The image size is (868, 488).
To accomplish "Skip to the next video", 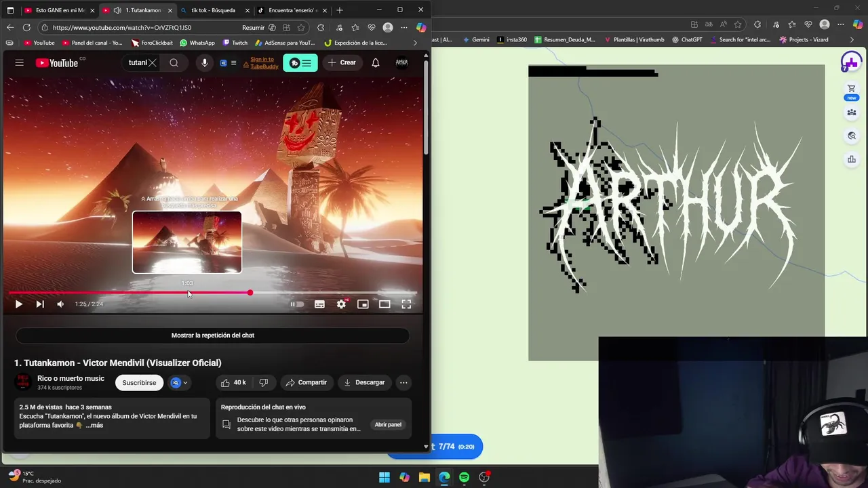I will coord(40,304).
